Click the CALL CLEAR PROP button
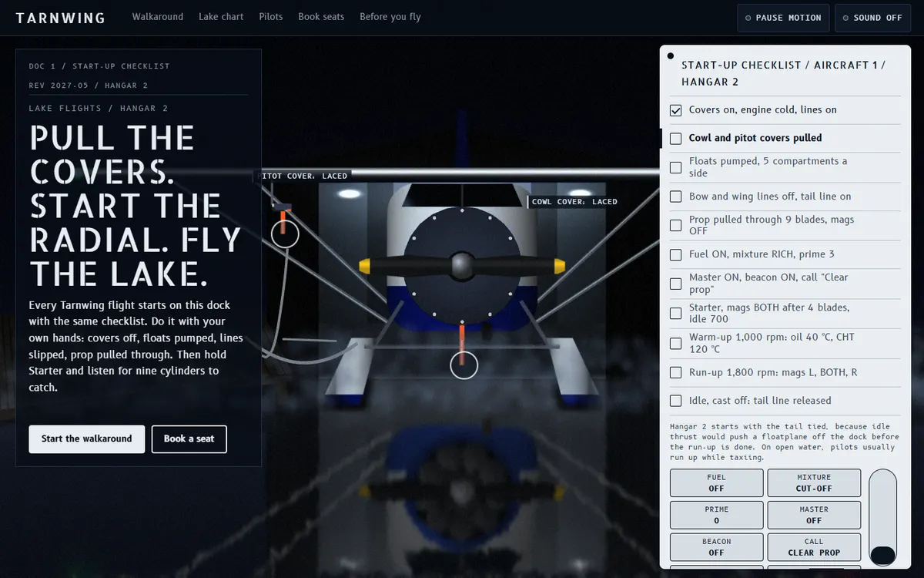Screen dimensions: 924x578 tap(814, 547)
